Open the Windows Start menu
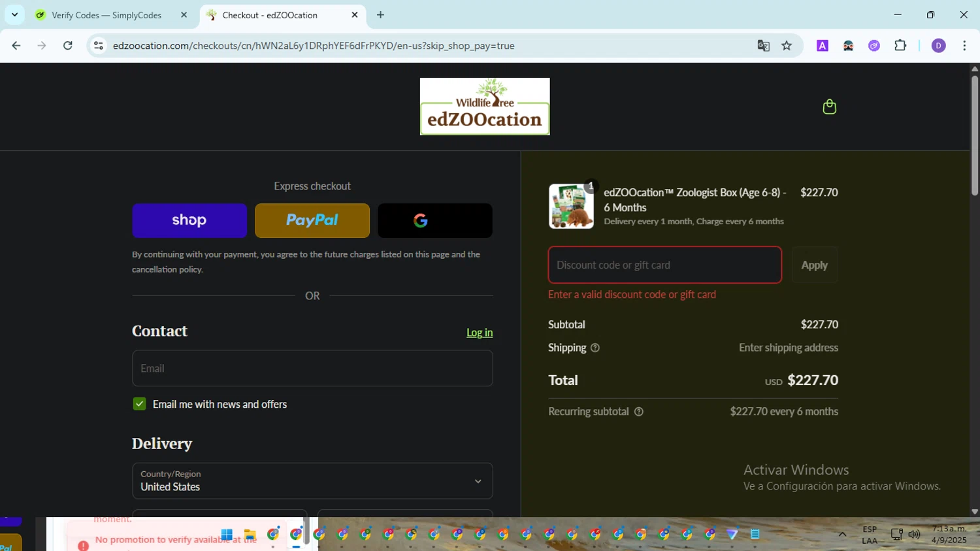 pos(227,535)
